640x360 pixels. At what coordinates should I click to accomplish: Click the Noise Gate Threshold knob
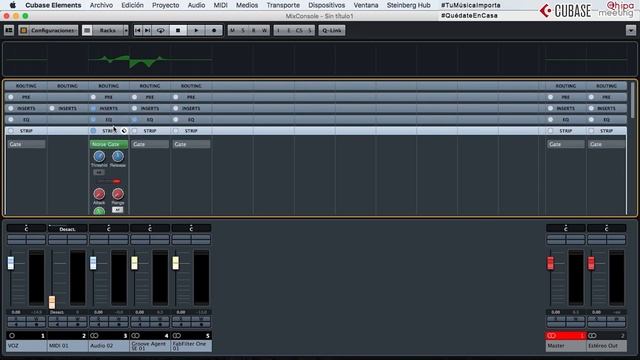coord(99,156)
